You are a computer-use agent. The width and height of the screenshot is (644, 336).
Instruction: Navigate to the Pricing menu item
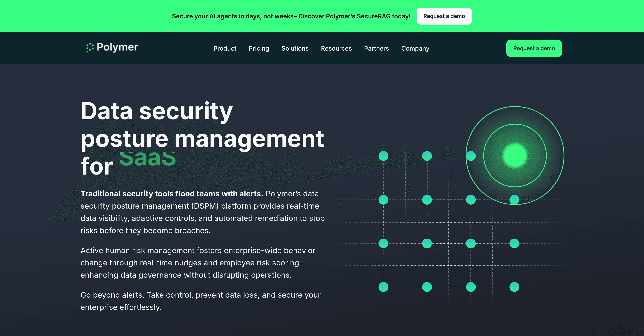pos(259,48)
